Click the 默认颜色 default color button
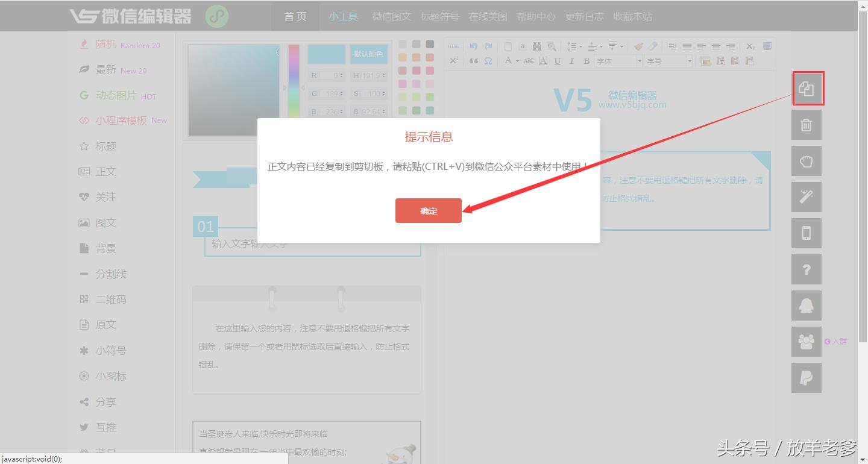868x464 pixels. (x=368, y=54)
